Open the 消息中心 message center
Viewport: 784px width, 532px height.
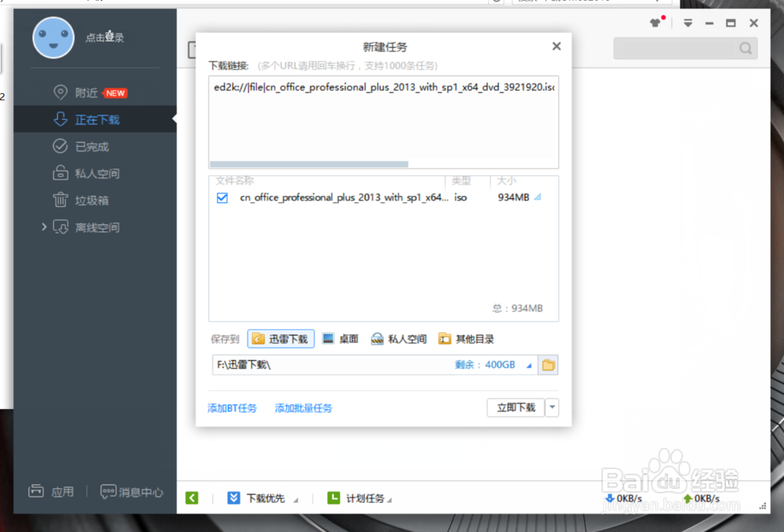[132, 492]
